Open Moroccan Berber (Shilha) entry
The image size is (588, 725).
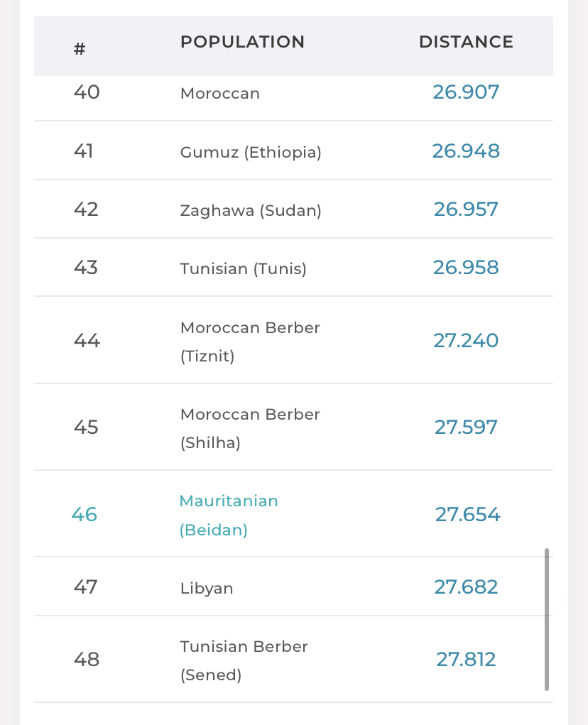(x=250, y=427)
